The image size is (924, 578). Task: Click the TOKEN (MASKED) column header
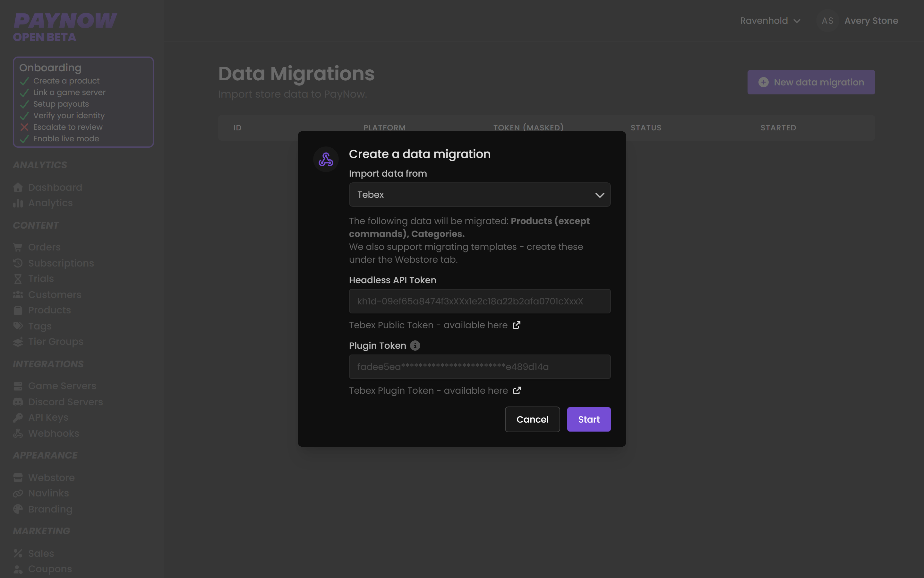tap(528, 128)
